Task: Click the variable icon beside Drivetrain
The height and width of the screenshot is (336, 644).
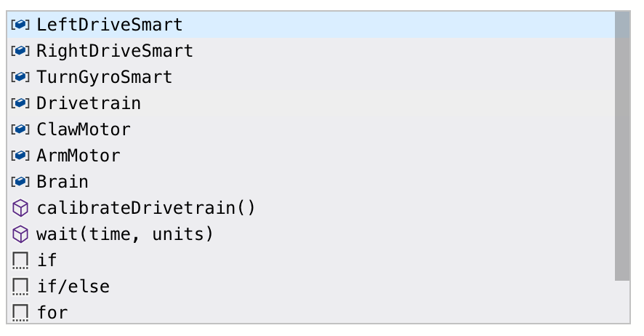Action: tap(20, 103)
